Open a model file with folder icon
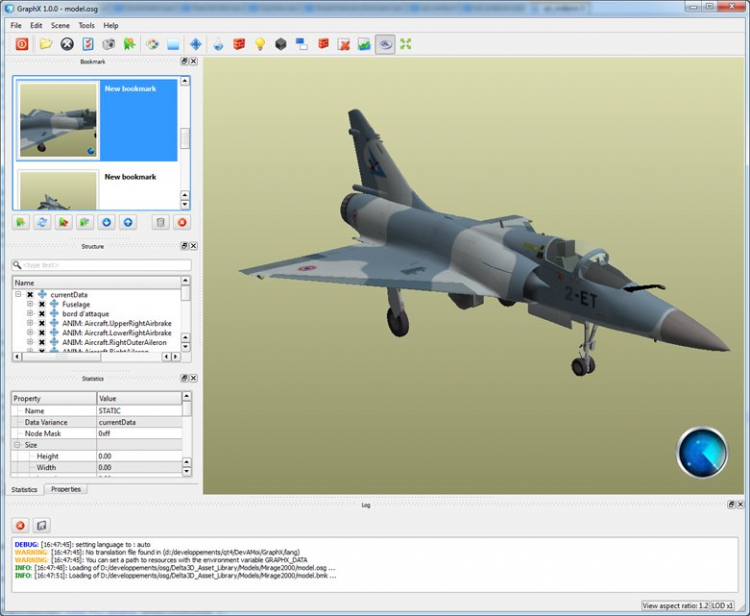750x616 pixels. [45, 44]
